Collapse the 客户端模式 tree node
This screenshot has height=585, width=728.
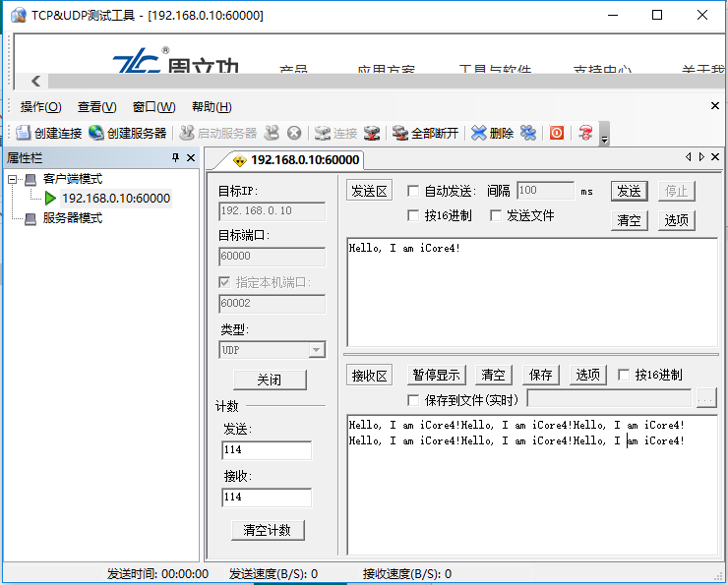pos(12,179)
